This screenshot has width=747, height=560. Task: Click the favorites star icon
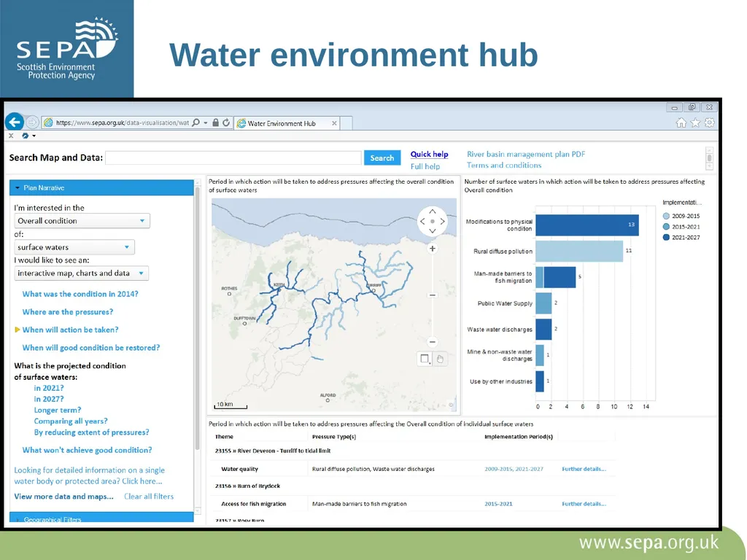pos(695,122)
